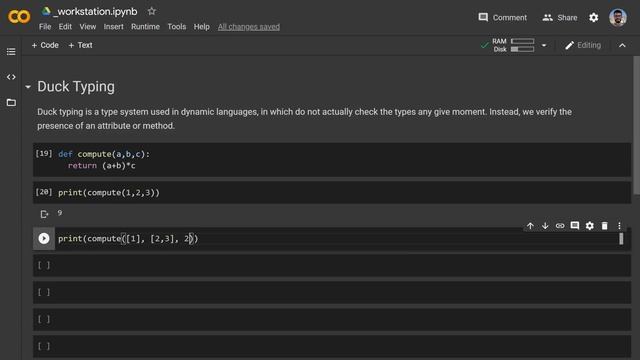This screenshot has height=360, width=640.
Task: Open the Files sidebar panel
Action: [x=11, y=102]
